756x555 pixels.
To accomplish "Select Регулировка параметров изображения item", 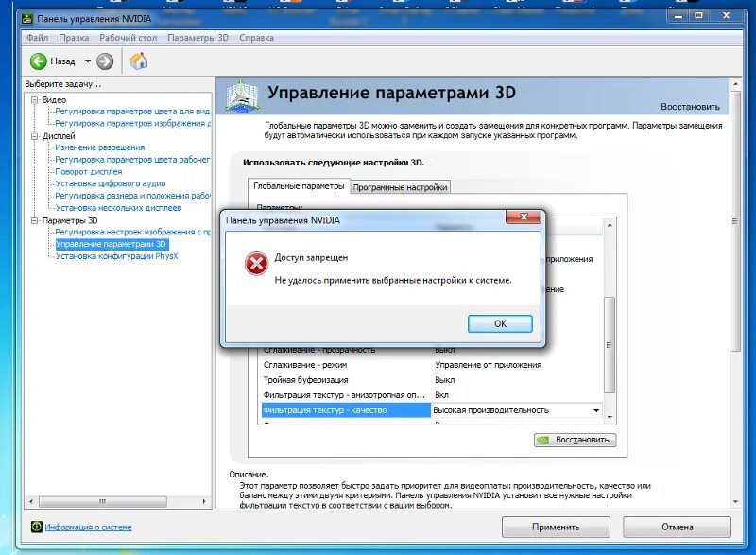I will pyautogui.click(x=132, y=124).
